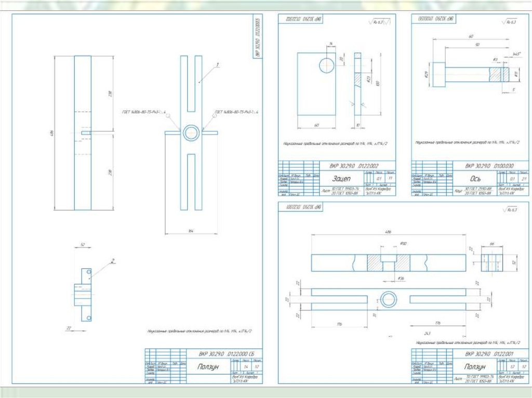
Task: Click the Ra 6.3 roughness mark on Зацеп sheet
Action: tap(379, 22)
